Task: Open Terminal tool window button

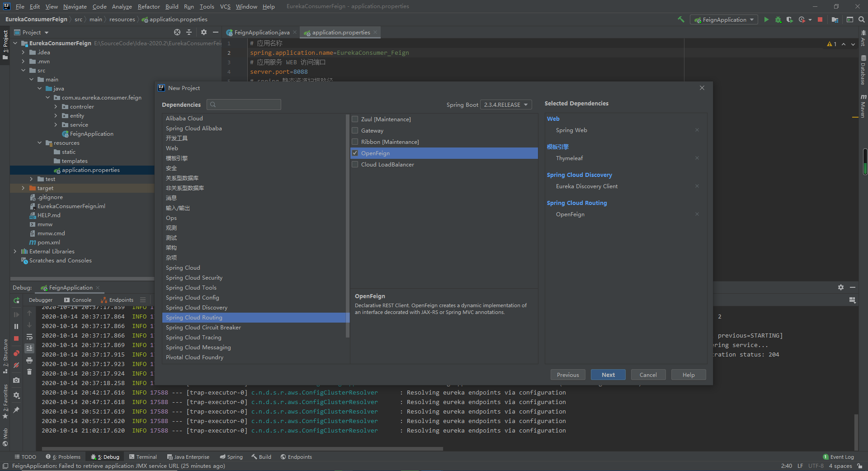Action: point(143,457)
